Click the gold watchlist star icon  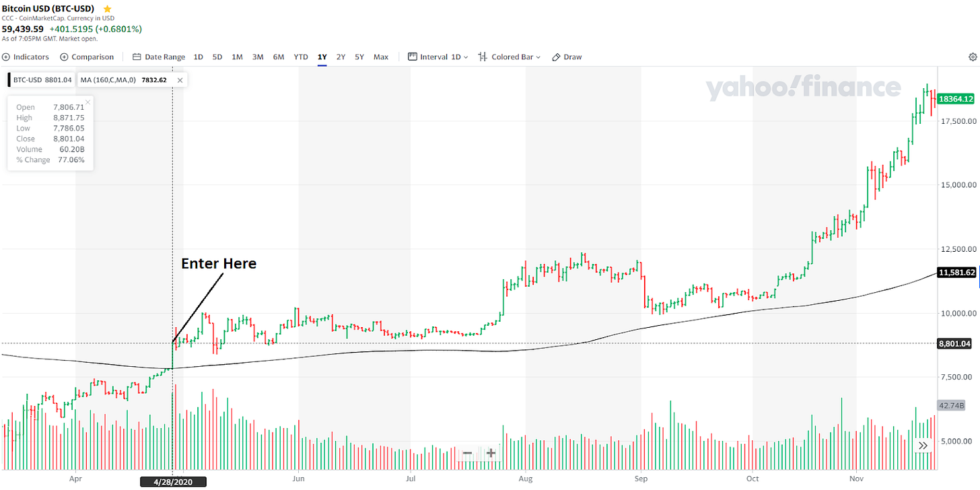click(107, 9)
